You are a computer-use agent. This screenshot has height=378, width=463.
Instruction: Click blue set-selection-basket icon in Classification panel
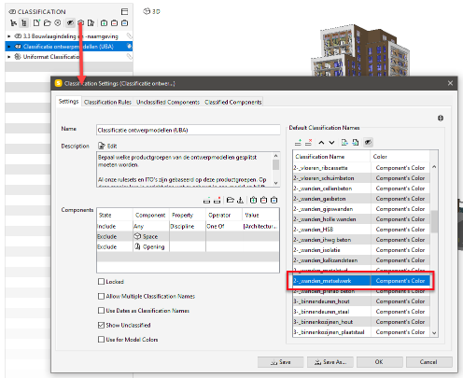click(x=125, y=23)
